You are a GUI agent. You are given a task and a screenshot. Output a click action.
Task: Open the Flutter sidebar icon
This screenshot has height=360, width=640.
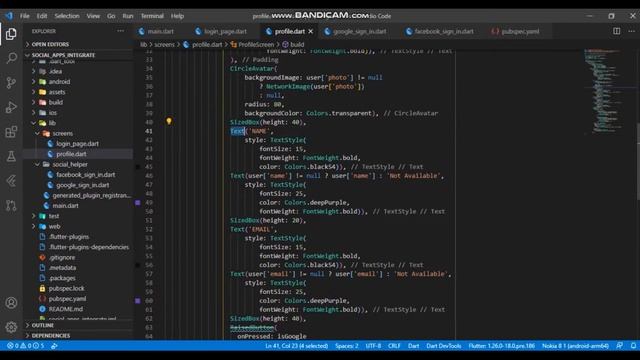pyautogui.click(x=11, y=181)
